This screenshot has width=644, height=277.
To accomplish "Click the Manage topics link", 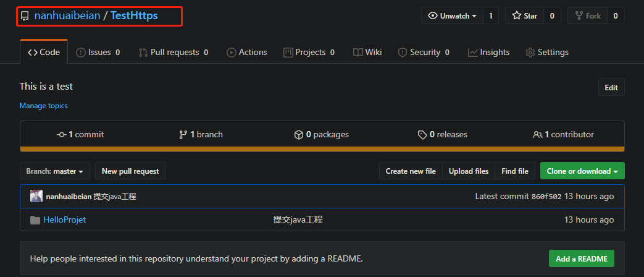I will [44, 106].
